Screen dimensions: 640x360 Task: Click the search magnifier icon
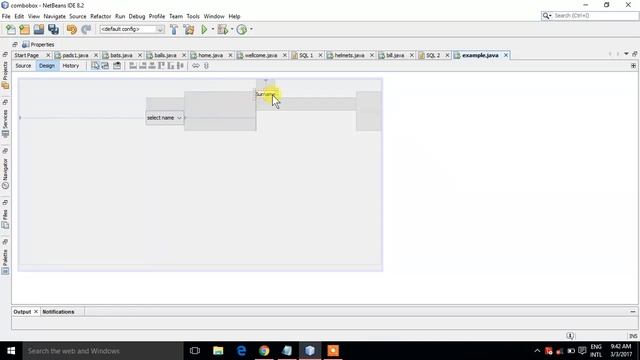coord(547,16)
